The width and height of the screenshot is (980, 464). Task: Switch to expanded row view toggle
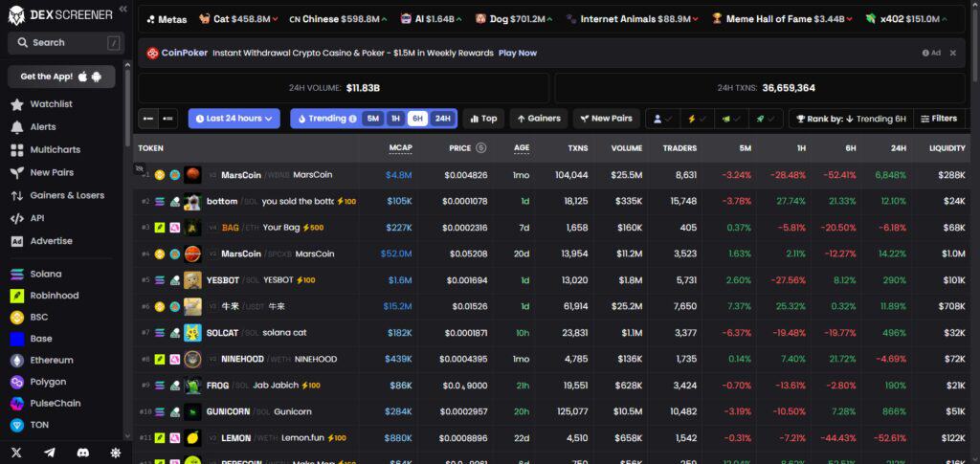click(x=167, y=118)
